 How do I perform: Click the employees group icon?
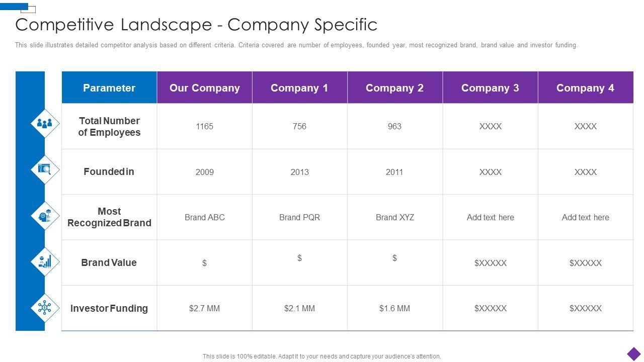click(45, 123)
